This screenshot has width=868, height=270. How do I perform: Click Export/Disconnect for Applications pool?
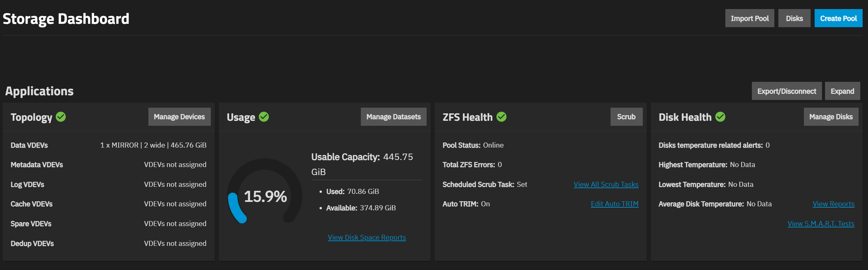click(x=786, y=91)
